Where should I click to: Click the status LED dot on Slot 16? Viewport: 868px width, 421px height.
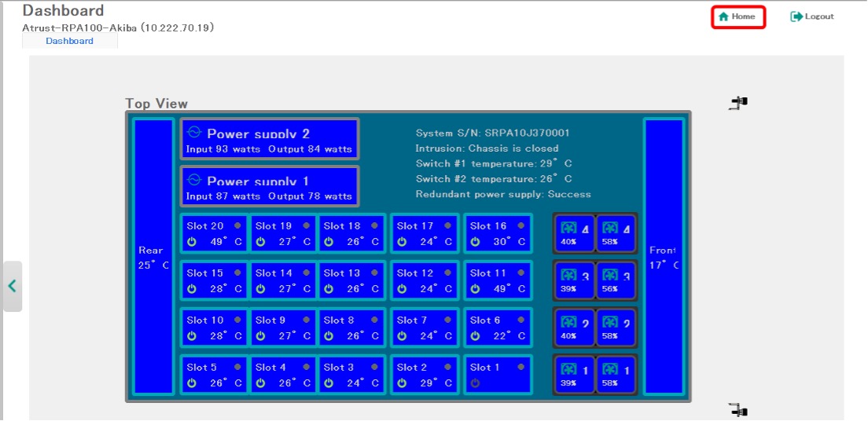point(520,226)
